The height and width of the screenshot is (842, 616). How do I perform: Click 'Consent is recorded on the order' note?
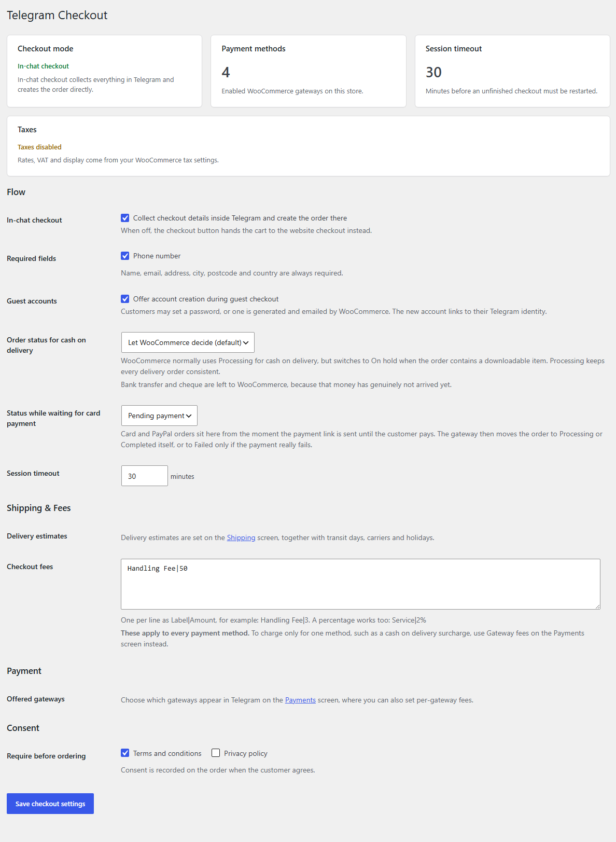218,770
